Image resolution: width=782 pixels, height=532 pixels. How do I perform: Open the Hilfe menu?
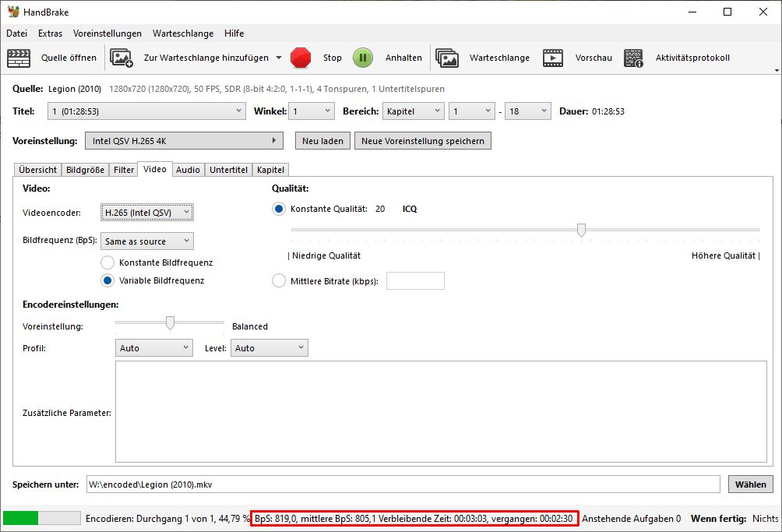pos(234,33)
